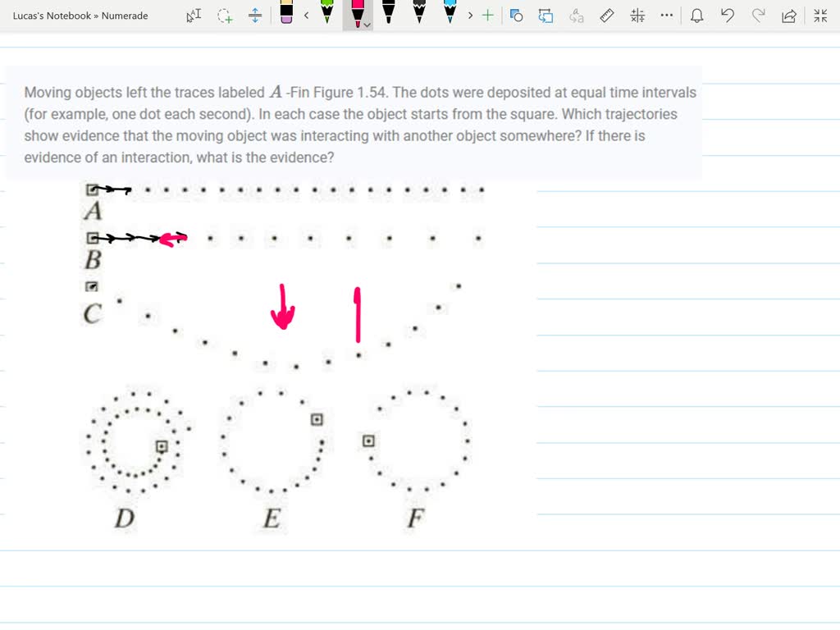Open the Lasso select tool
This screenshot has width=840, height=630.
pos(225,15)
